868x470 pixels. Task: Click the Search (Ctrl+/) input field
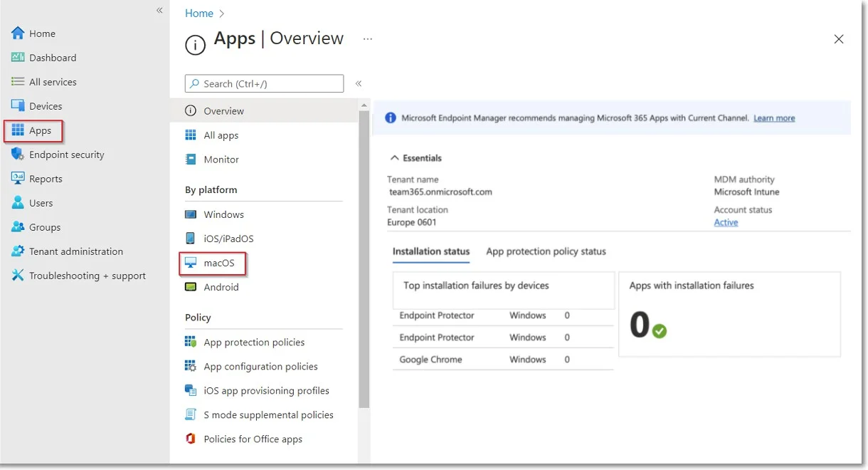click(x=264, y=83)
